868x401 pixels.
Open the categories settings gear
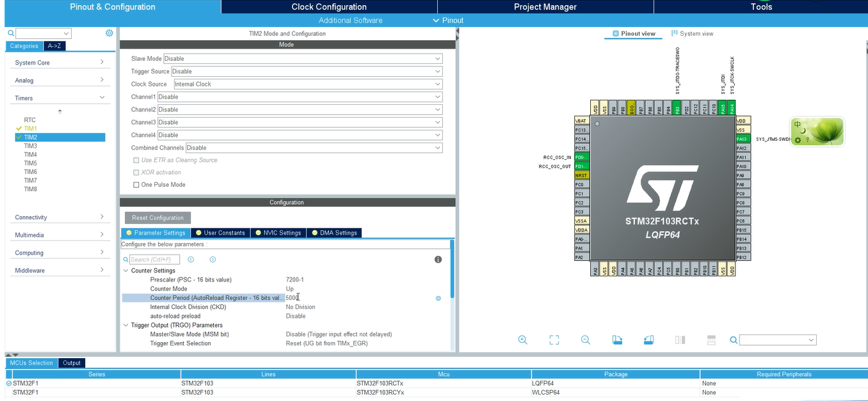pos(109,33)
